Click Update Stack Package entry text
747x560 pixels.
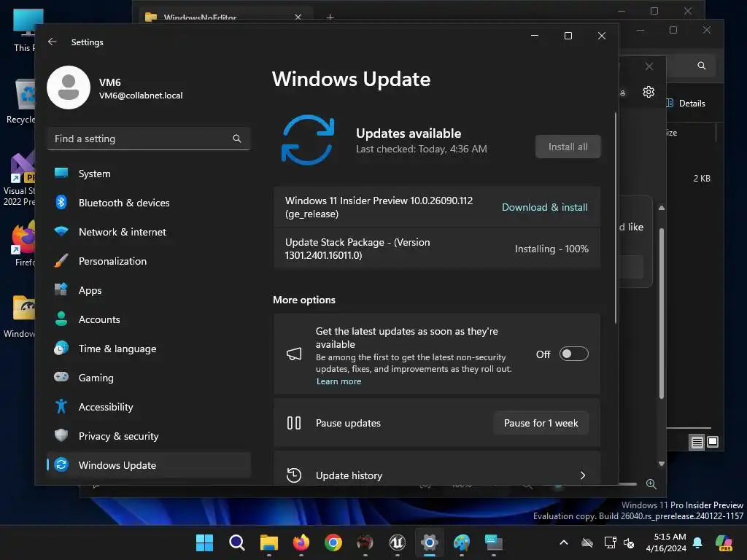coord(357,249)
